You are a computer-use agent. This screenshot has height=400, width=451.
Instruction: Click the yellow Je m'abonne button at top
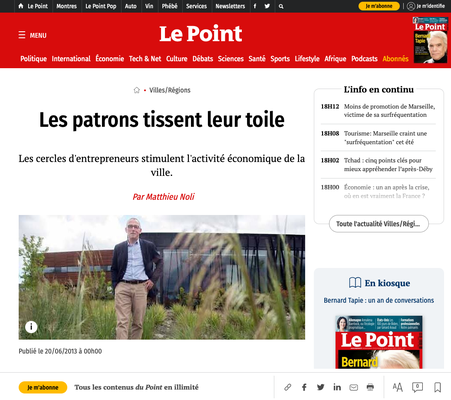pyautogui.click(x=379, y=6)
